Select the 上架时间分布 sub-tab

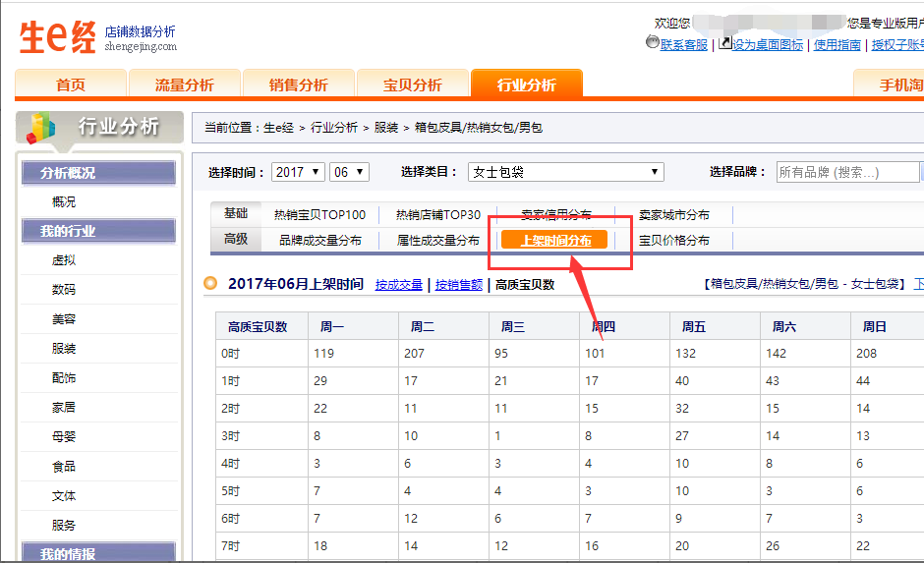tap(555, 241)
